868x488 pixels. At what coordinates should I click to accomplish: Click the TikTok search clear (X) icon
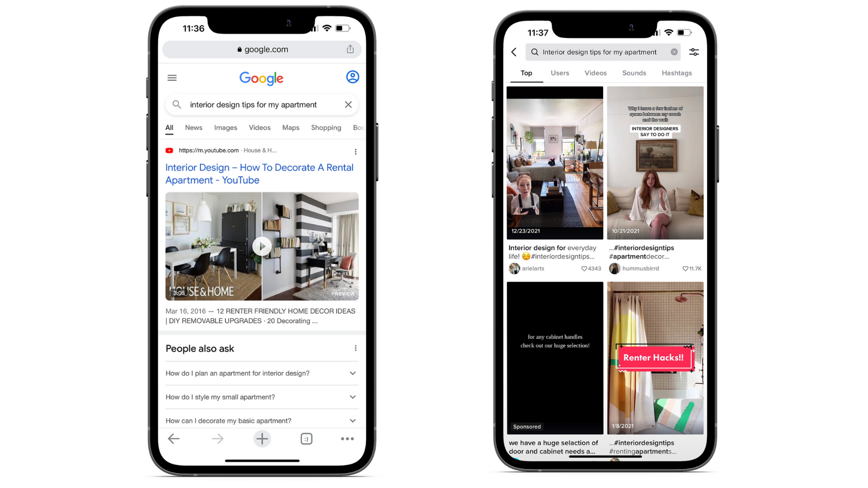pyautogui.click(x=674, y=52)
